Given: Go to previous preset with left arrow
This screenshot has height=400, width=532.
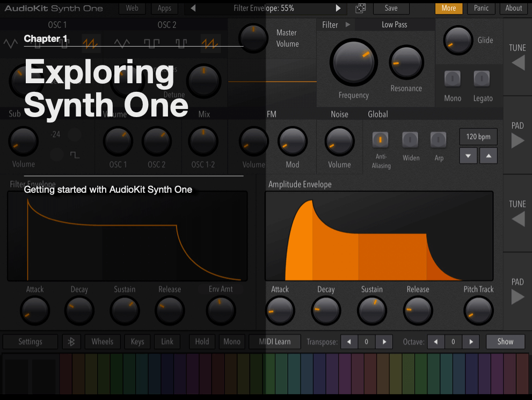Looking at the screenshot, I should click(x=193, y=8).
